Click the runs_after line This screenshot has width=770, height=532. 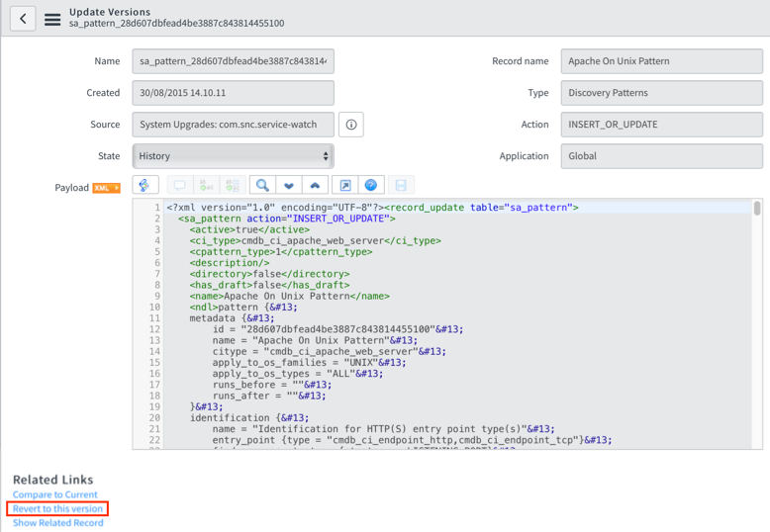tap(269, 396)
